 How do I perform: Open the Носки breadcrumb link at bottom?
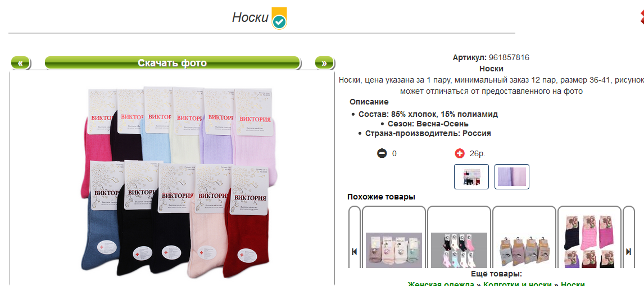pos(573,284)
